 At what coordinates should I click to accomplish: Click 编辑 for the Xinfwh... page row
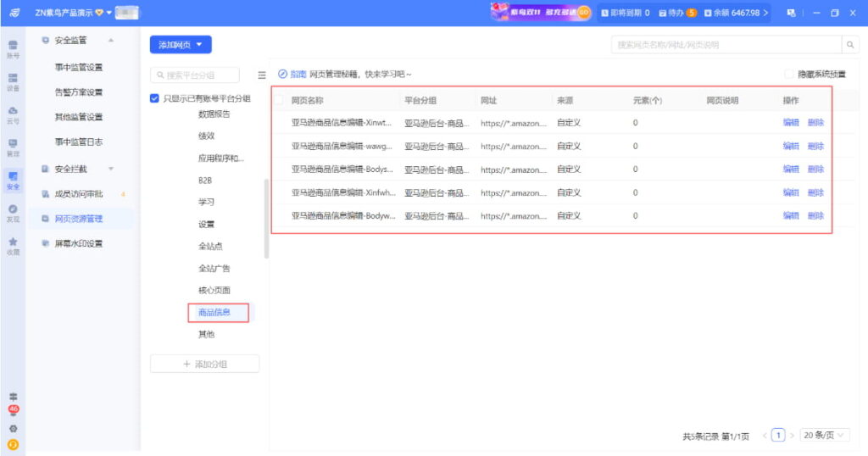[x=791, y=192]
